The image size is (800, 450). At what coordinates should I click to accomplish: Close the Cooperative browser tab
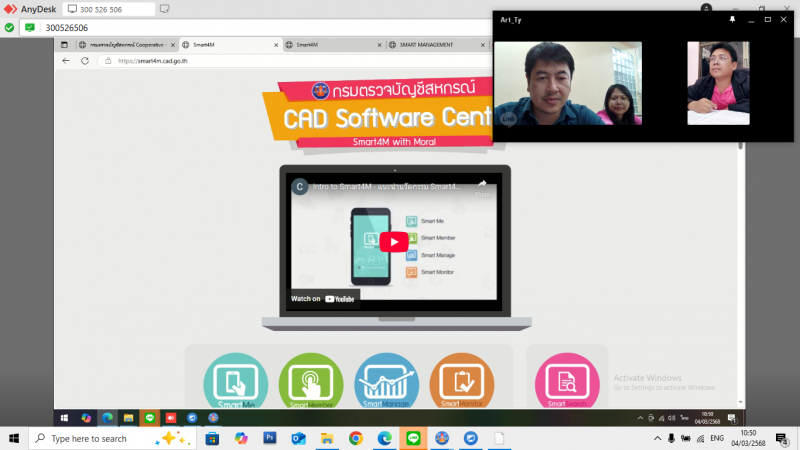172,45
